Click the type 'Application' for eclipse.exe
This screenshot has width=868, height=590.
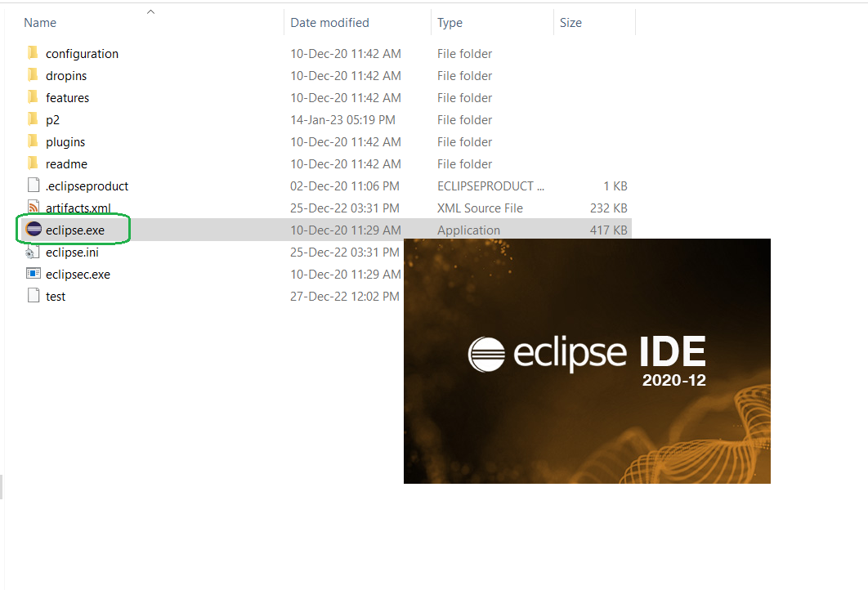(x=468, y=230)
